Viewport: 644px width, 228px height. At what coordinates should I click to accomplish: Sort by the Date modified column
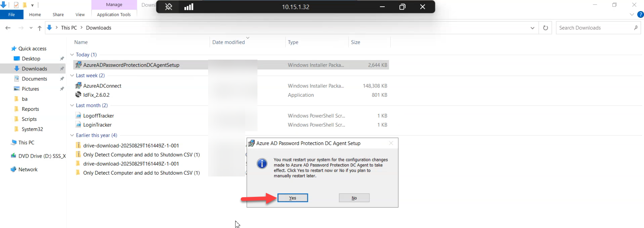229,42
